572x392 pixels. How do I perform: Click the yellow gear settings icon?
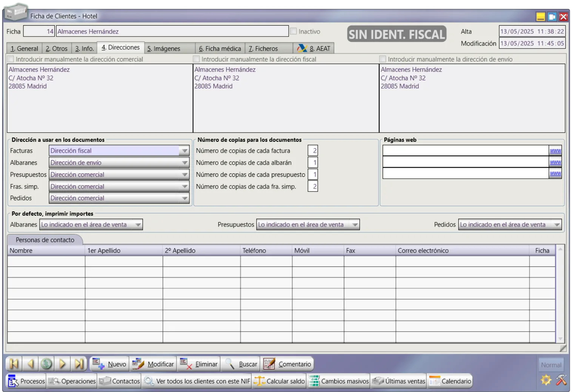click(x=546, y=380)
